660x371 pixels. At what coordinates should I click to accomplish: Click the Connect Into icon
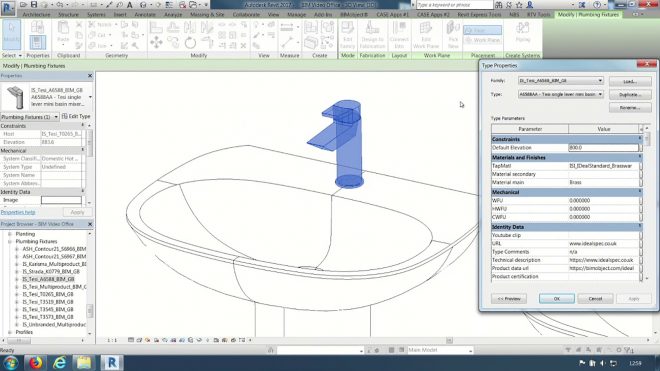tap(399, 35)
